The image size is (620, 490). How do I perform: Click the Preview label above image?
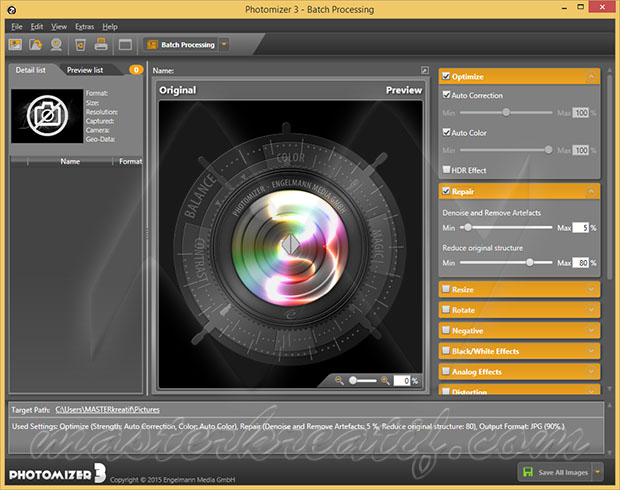404,90
